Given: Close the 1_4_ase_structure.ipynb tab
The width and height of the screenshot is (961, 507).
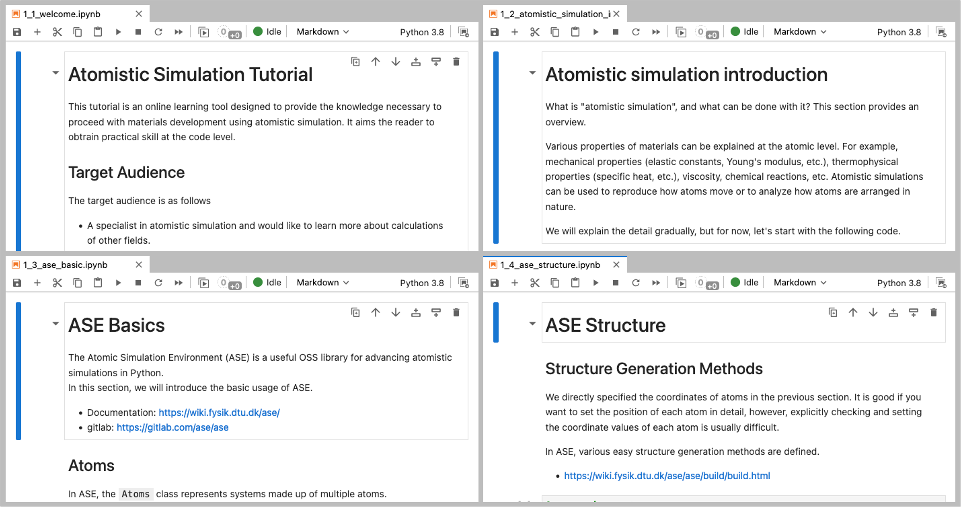Looking at the screenshot, I should [616, 265].
